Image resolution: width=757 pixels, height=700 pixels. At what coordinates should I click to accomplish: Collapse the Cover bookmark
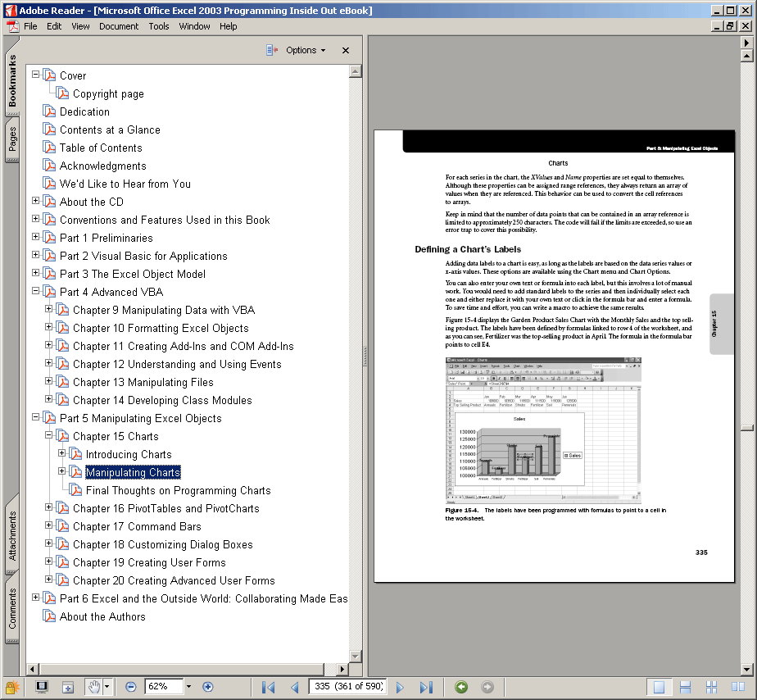(x=36, y=75)
